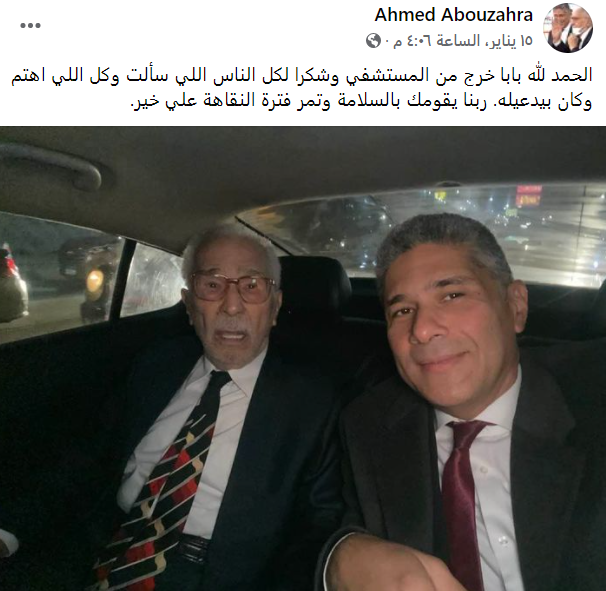Click the elderly man's tinted glasses
Screen dimensions: 606x591
tap(233, 287)
